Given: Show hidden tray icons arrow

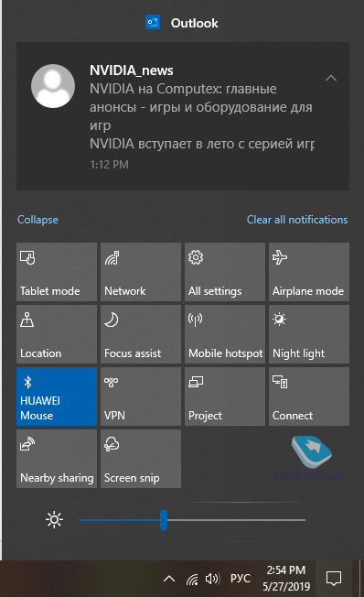Looking at the screenshot, I should click(169, 579).
